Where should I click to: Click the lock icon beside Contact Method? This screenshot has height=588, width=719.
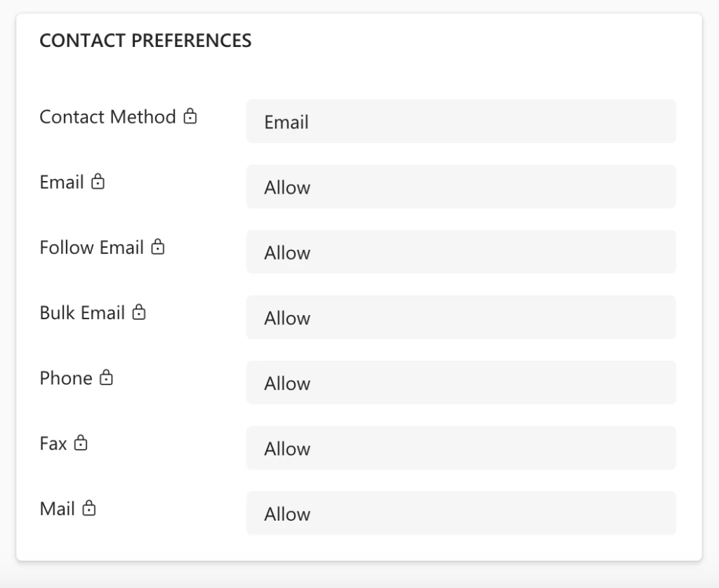click(x=190, y=116)
